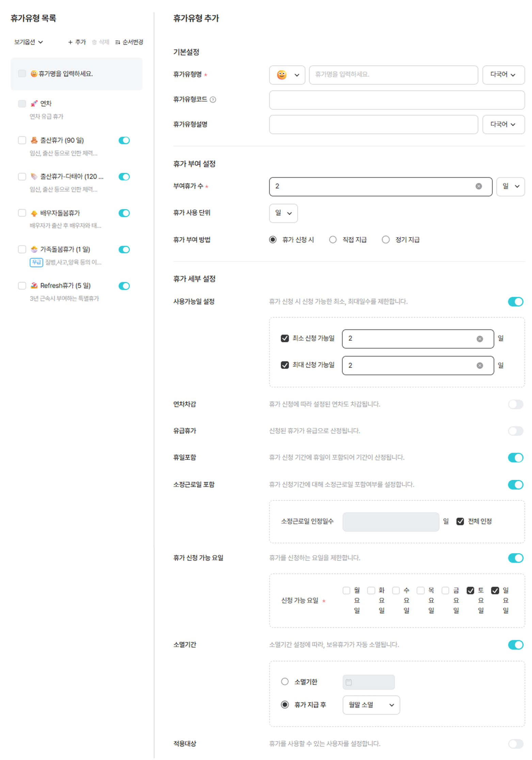Click the help icon next to 휴가유형코드
The width and height of the screenshot is (532, 760).
pos(213,99)
